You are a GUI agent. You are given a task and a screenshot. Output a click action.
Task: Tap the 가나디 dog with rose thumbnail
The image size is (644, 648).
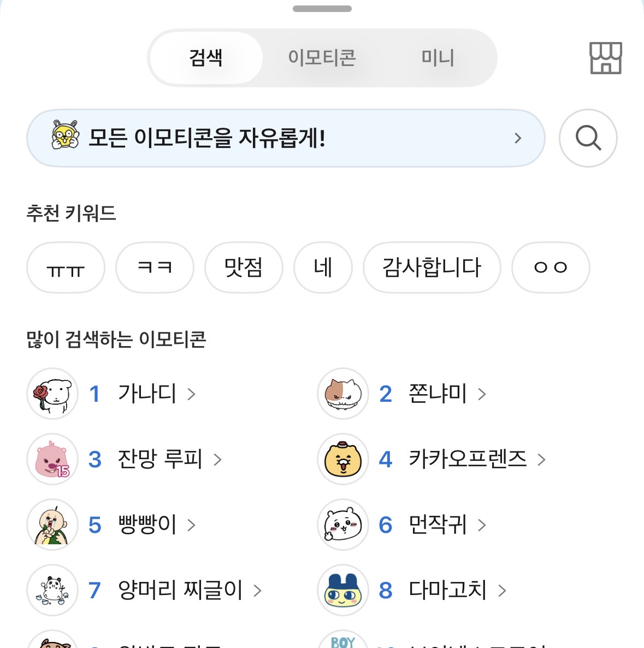click(x=53, y=394)
